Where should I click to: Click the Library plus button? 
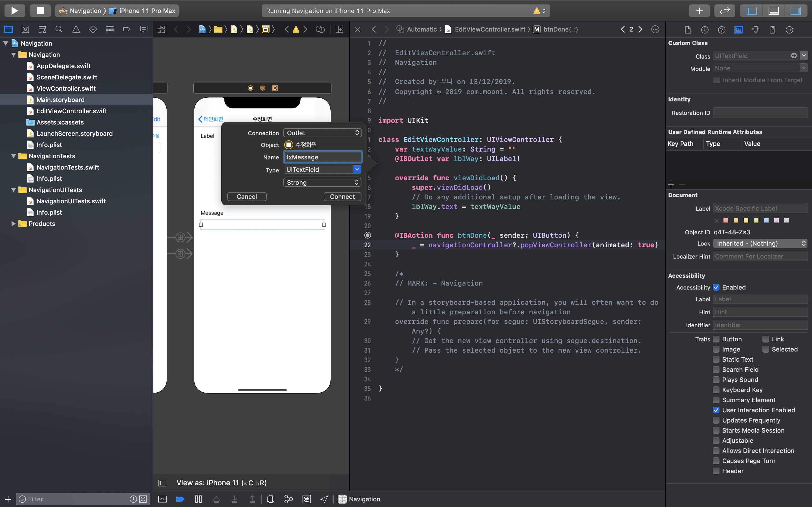[x=699, y=10]
